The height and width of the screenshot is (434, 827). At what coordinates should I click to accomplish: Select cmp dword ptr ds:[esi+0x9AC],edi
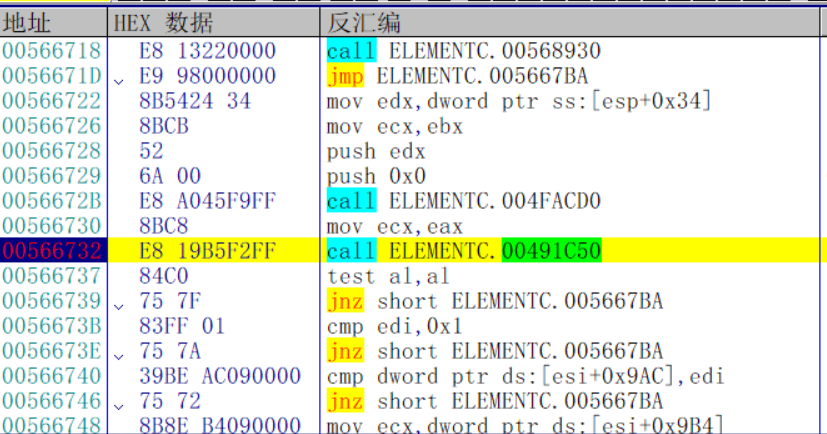pos(525,377)
